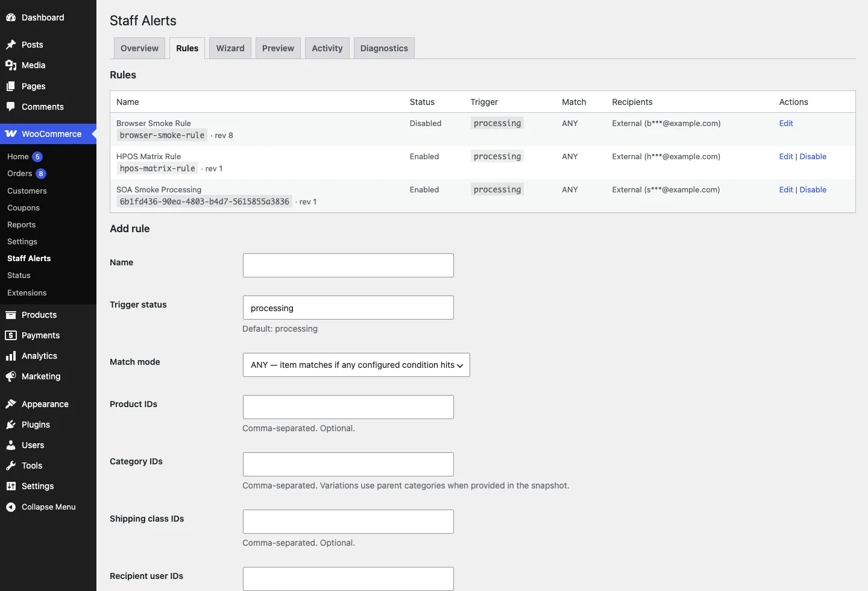Click into the Category IDs field
Image resolution: width=868 pixels, height=591 pixels.
(348, 464)
